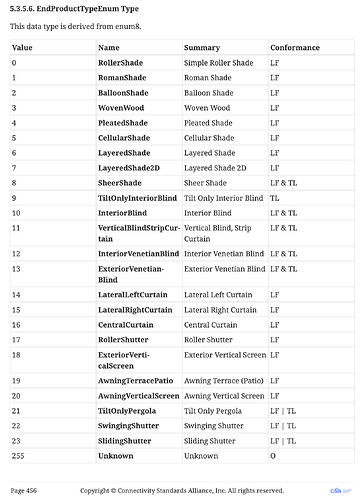Click the Tilt Only Pergola summary text
This screenshot has height=500, width=360.
pos(213,411)
